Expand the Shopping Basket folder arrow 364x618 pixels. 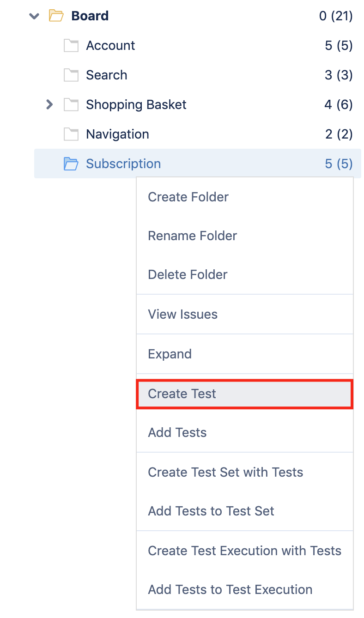tap(49, 105)
